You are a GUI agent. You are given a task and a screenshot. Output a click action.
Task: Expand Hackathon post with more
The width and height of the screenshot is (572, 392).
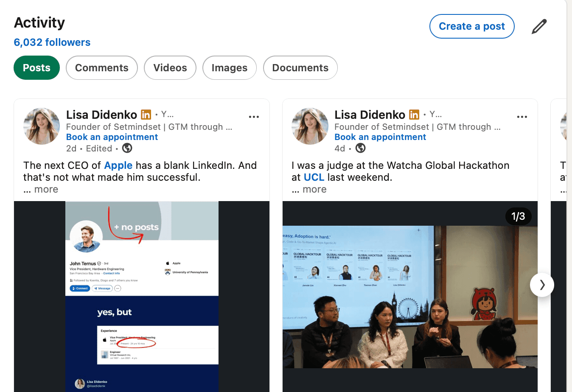coord(309,189)
